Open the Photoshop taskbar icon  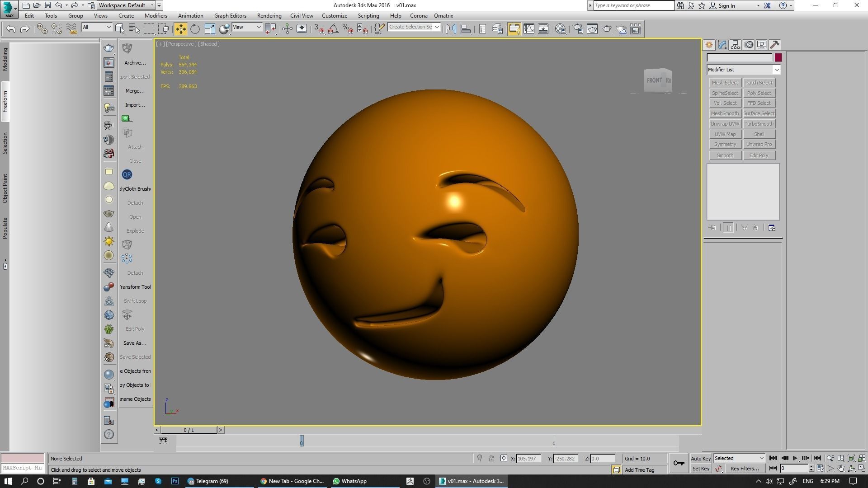pos(175,481)
